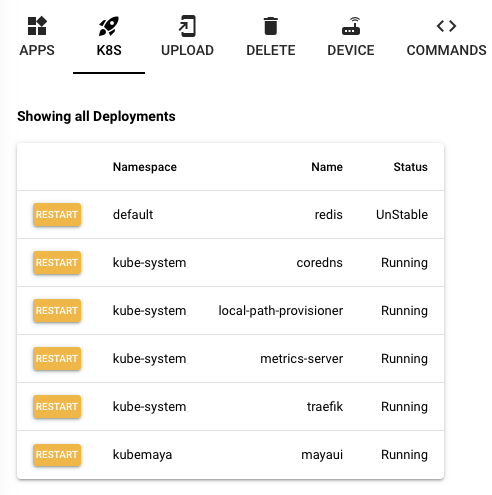Select the K8S rocket icon

pyautogui.click(x=109, y=26)
